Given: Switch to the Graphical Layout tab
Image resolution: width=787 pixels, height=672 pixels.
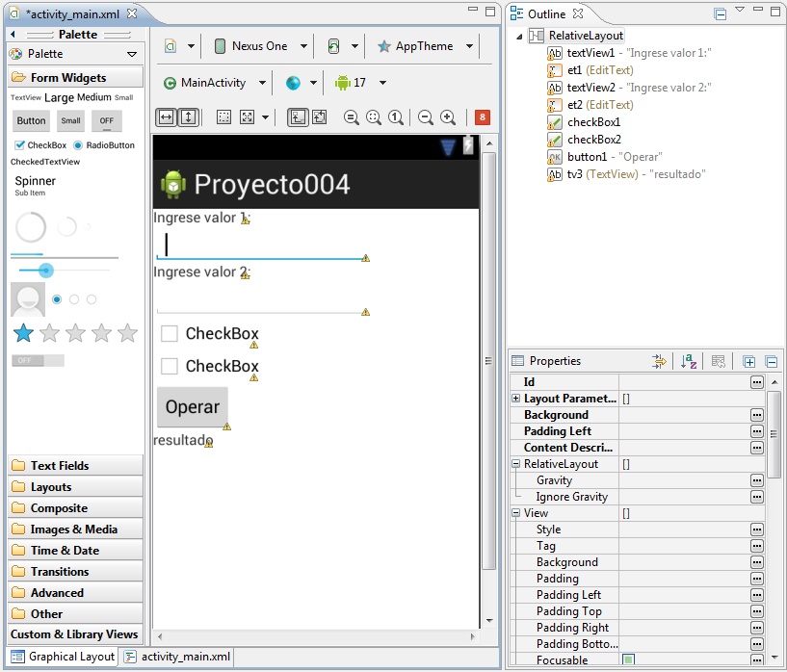Looking at the screenshot, I should coord(64,657).
